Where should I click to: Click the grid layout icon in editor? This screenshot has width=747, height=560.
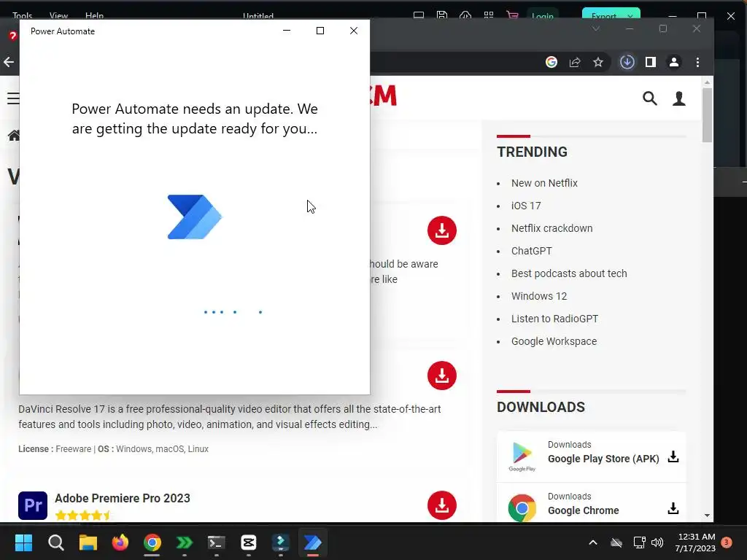[x=488, y=16]
